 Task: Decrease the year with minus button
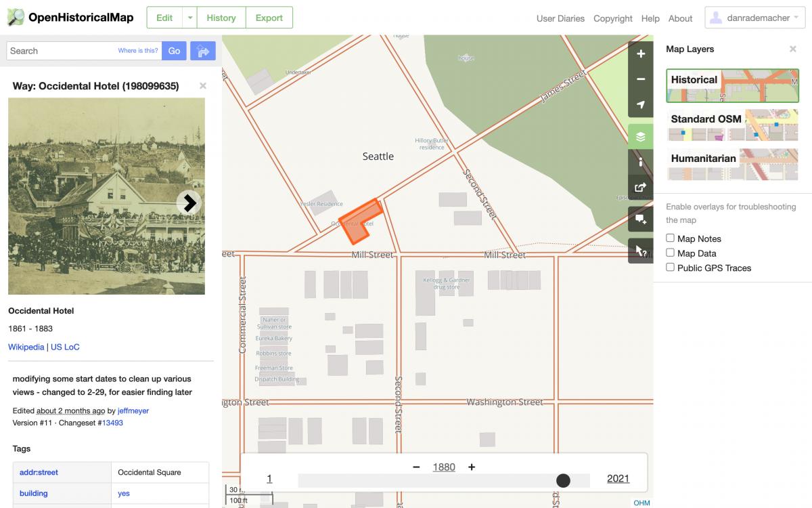tap(416, 467)
